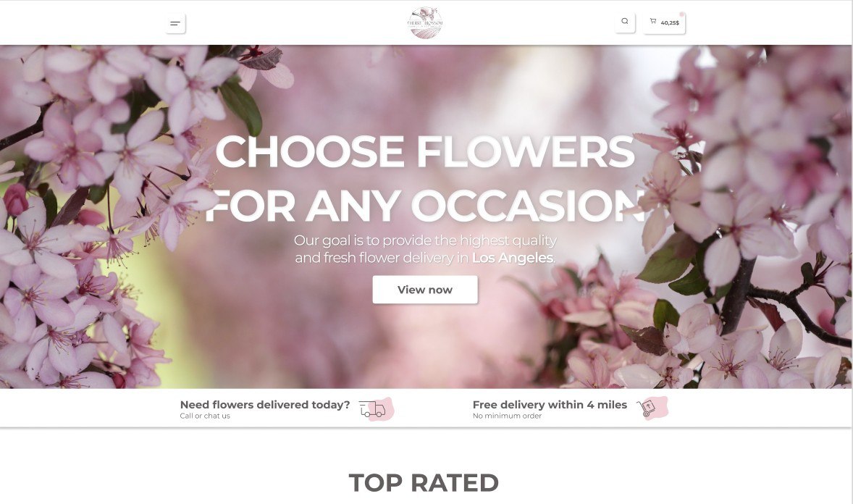Click the Cherry Blossom logo
The height and width of the screenshot is (504, 853).
click(x=425, y=23)
